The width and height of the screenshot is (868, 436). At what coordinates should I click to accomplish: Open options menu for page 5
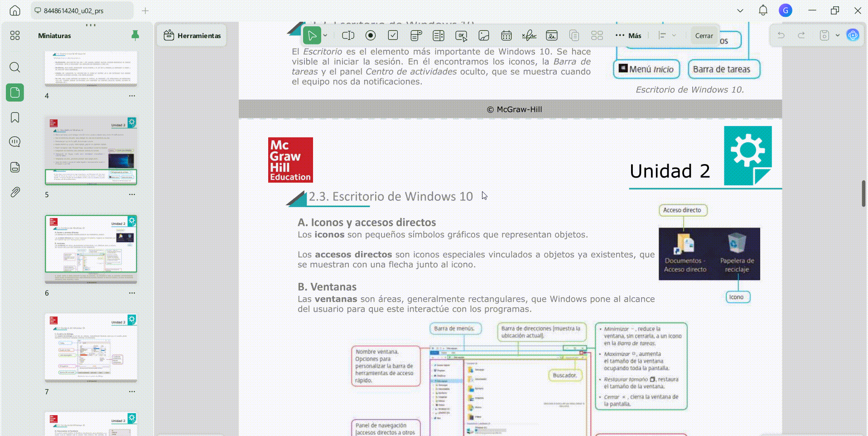tap(132, 194)
